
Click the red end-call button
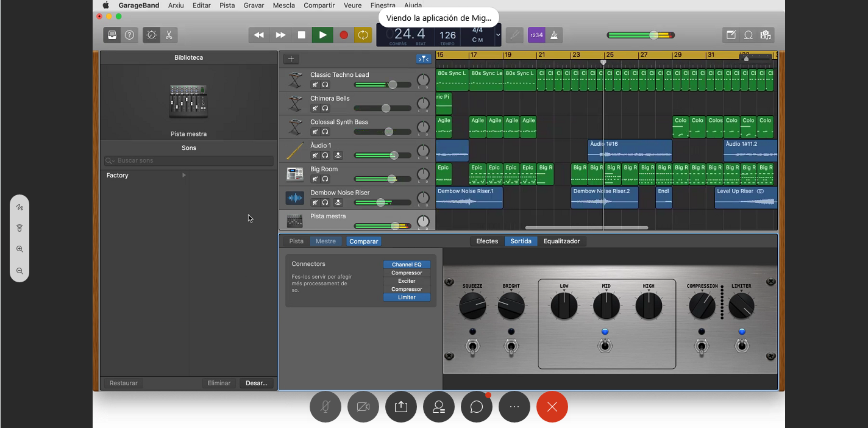click(x=552, y=407)
